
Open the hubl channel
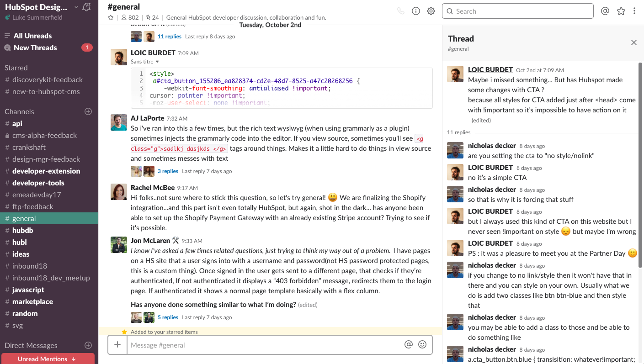point(49,242)
